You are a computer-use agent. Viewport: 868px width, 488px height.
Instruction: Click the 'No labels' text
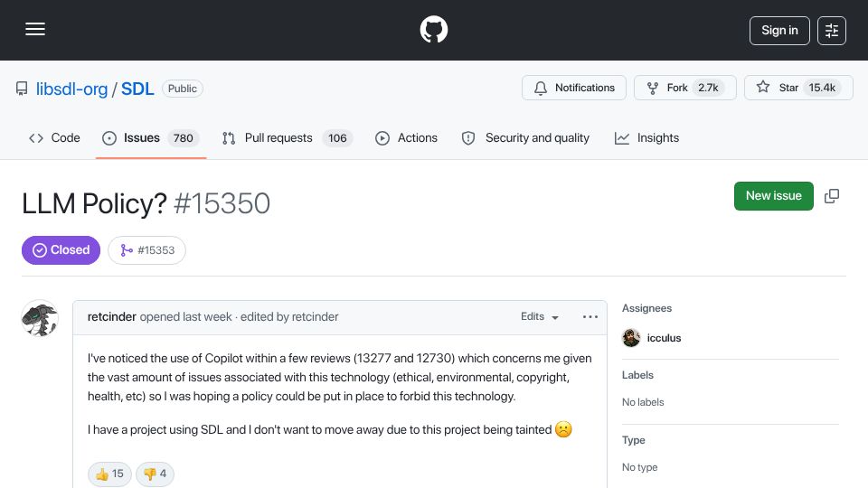coord(643,402)
